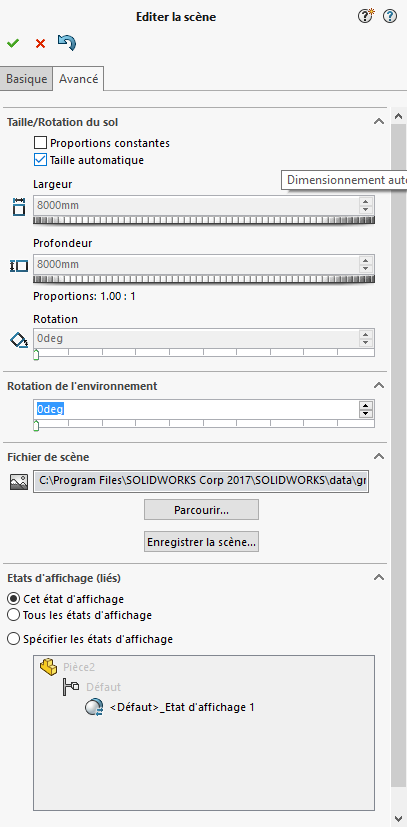The height and width of the screenshot is (827, 407).
Task: Confirm scene edits with green checkmark
Action: coord(13,43)
